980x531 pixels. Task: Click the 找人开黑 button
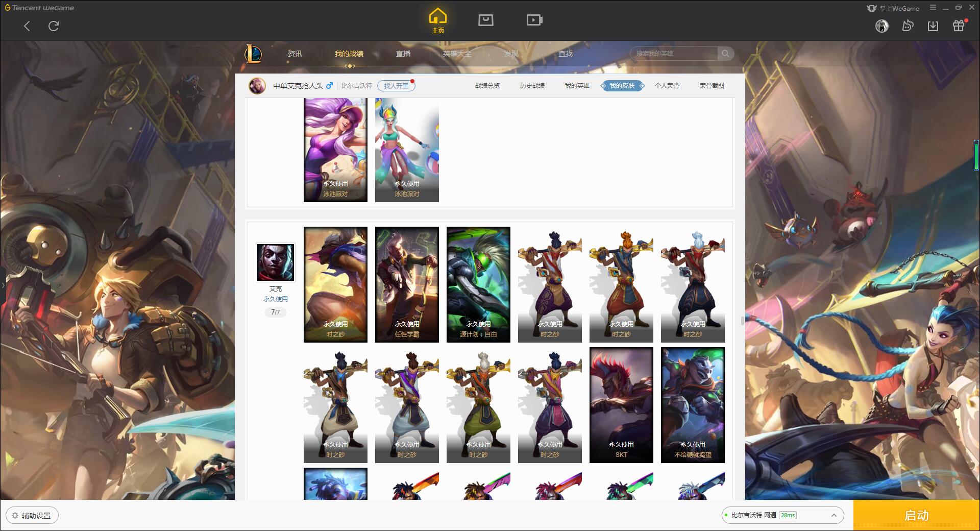(396, 86)
